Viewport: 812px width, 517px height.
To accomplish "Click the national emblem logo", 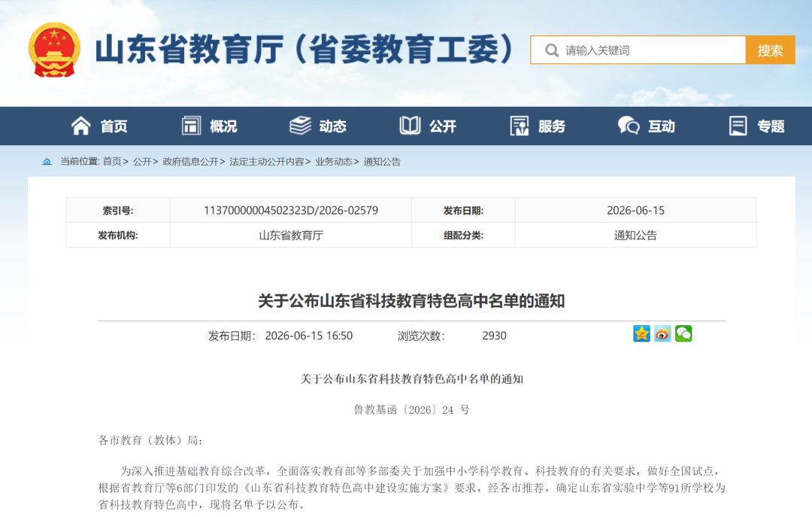I will point(54,50).
